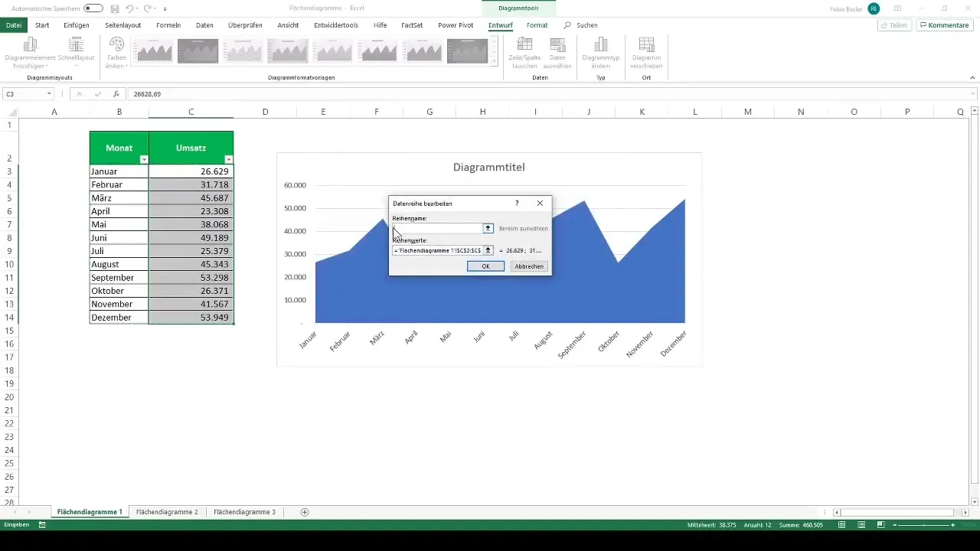
Task: Collapse the ribbon with the chevron
Action: click(972, 77)
